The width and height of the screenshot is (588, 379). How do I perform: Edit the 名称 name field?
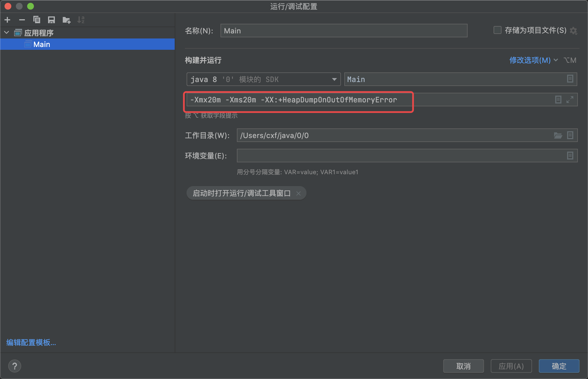(x=344, y=31)
